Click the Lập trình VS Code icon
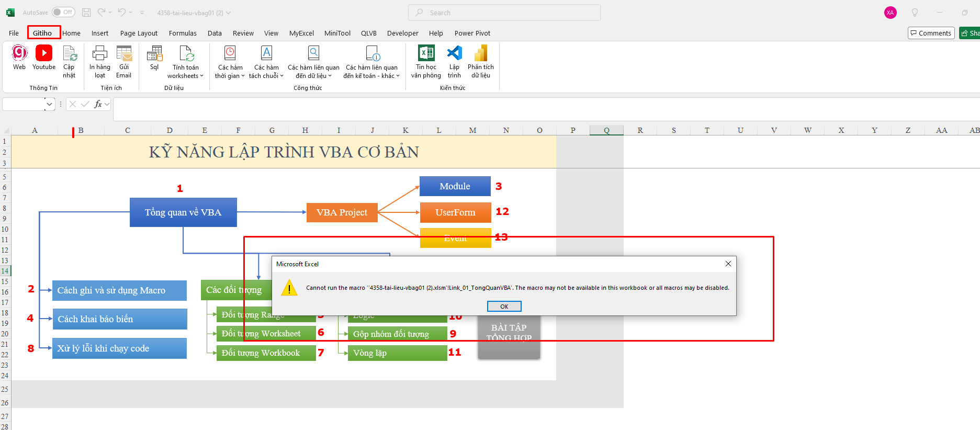Viewport: 980px width, 430px height. tap(454, 54)
